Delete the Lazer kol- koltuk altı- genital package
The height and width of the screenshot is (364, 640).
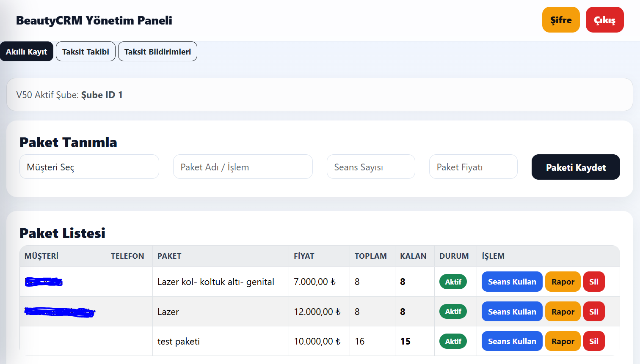594,282
